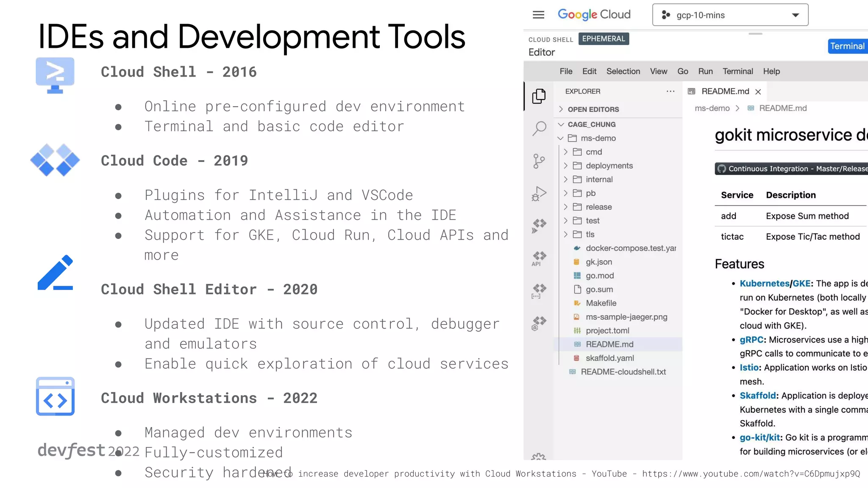Click the Docker icon beside docker-compose.test.yaml
The height and width of the screenshot is (488, 868).
click(577, 248)
